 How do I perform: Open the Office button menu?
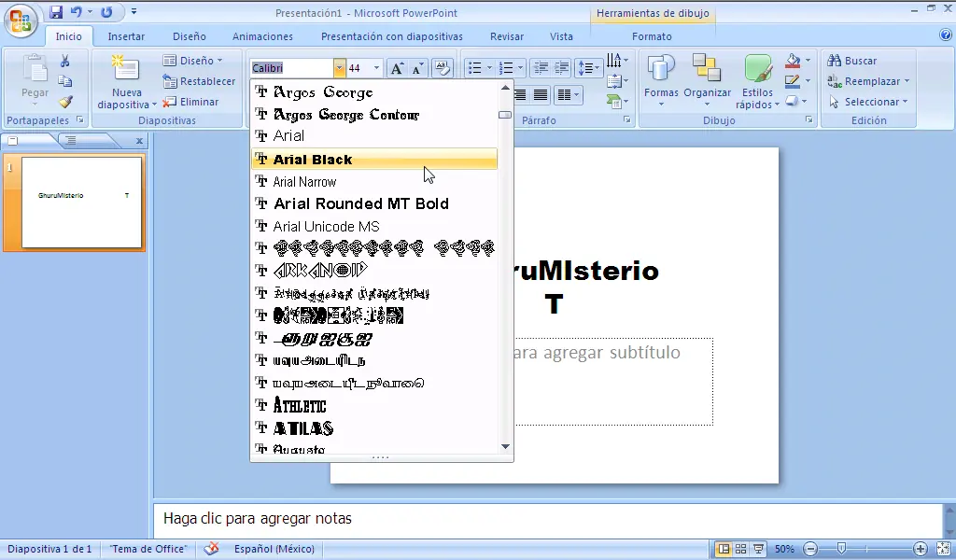click(x=21, y=21)
